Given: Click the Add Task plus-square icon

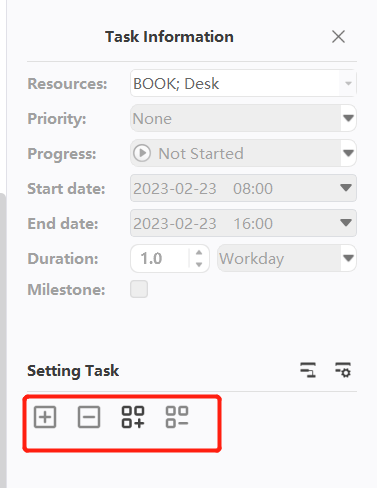Looking at the screenshot, I should (x=45, y=417).
